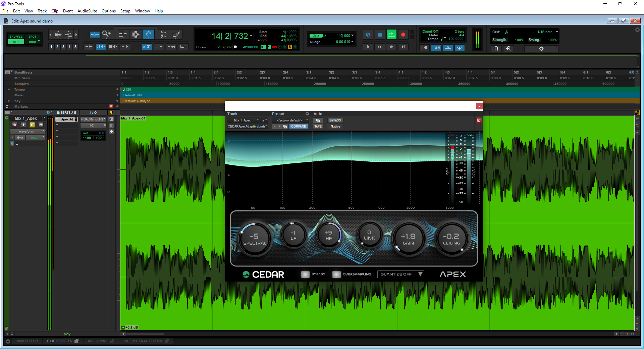The image size is (644, 349).
Task: Enable Oversampling in CEDAR Apex
Action: coord(336,274)
